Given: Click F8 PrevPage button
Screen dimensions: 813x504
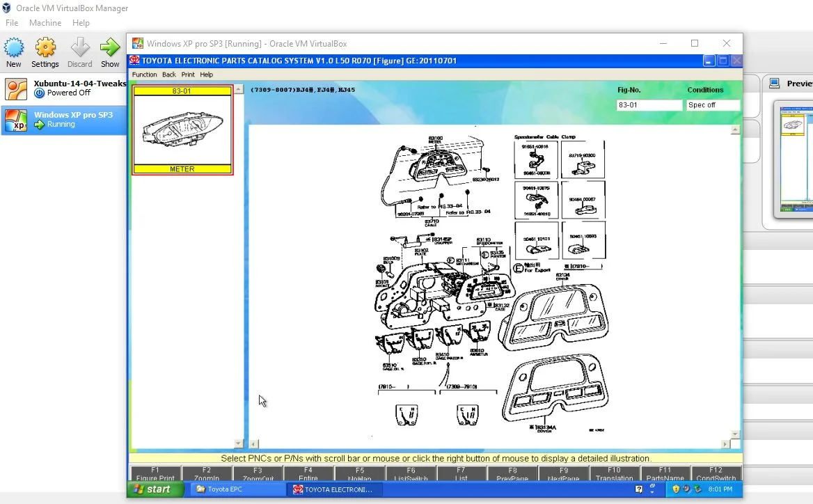Looking at the screenshot, I should point(512,474).
